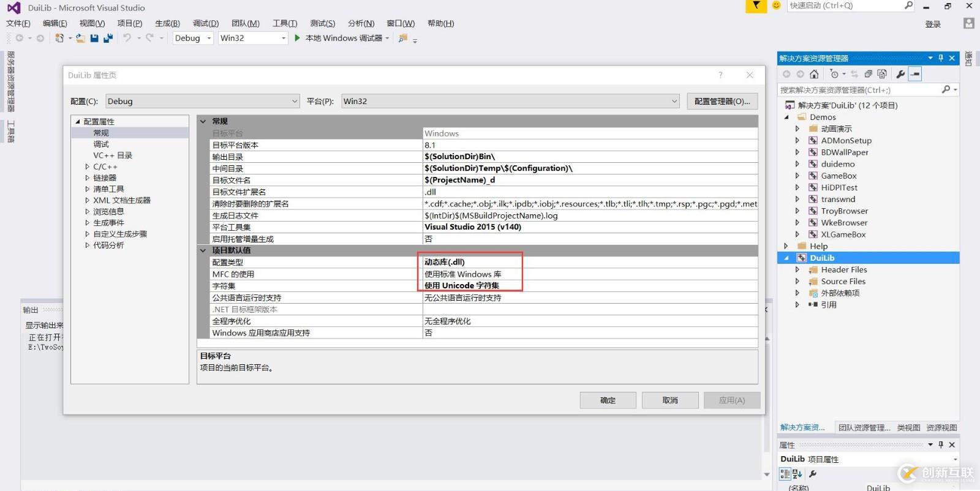Click the pending changes clock icon

[x=834, y=74]
